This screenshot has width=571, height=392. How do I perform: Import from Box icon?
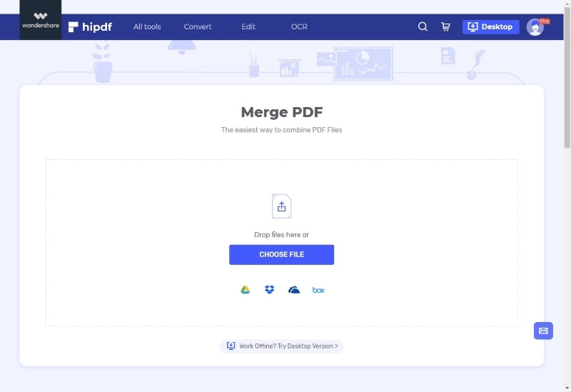318,290
